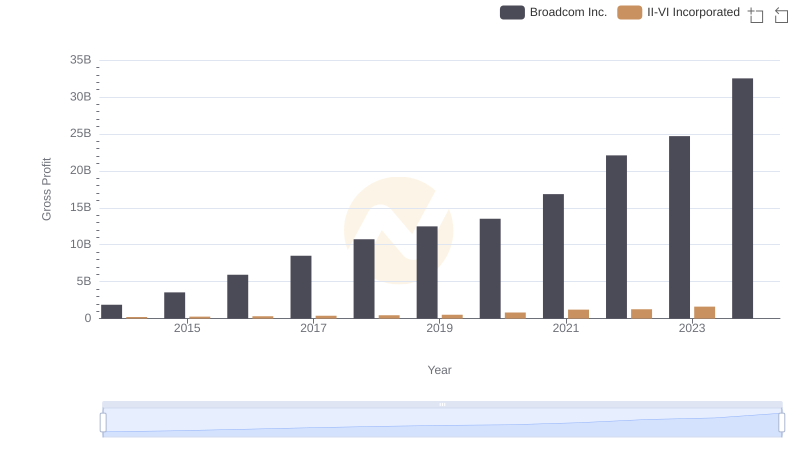Click inside the data zoom preview area
The image size is (800, 461).
point(442,423)
